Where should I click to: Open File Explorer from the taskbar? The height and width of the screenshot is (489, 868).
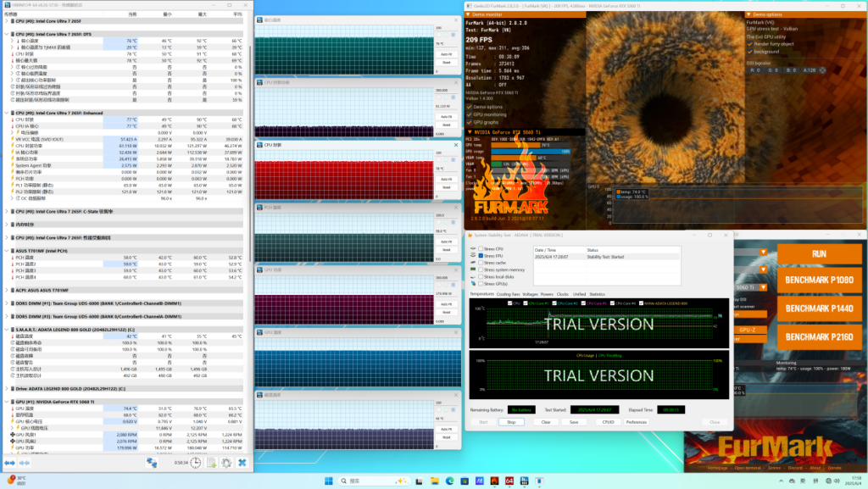click(435, 481)
